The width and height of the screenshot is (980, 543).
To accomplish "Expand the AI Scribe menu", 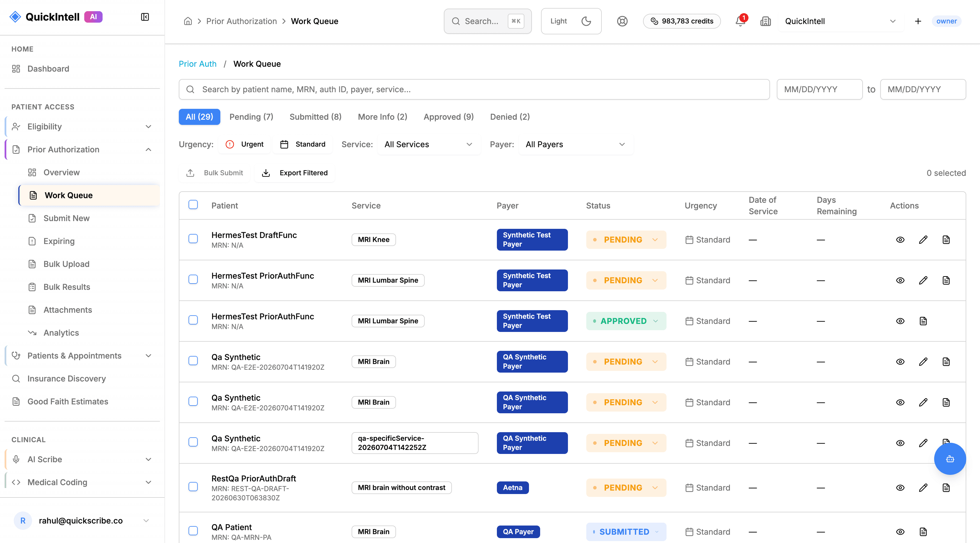I will click(x=82, y=459).
